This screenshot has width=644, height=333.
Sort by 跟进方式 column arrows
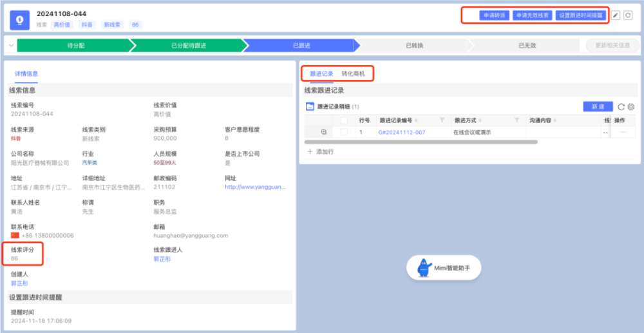pos(480,120)
